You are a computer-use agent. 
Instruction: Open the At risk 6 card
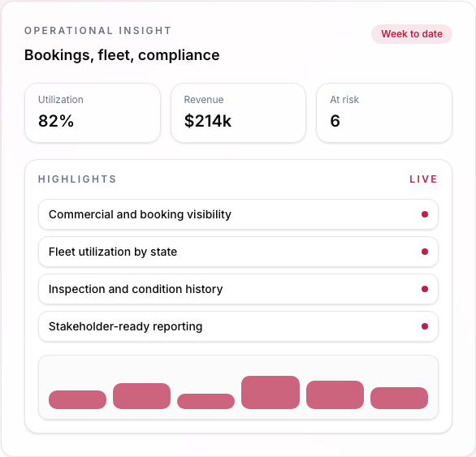tap(384, 113)
